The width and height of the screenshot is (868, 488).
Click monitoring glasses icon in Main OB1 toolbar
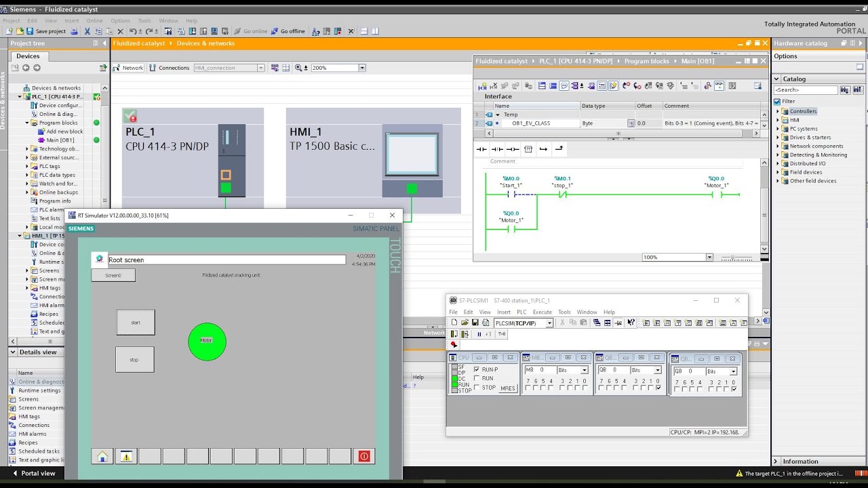click(x=720, y=85)
